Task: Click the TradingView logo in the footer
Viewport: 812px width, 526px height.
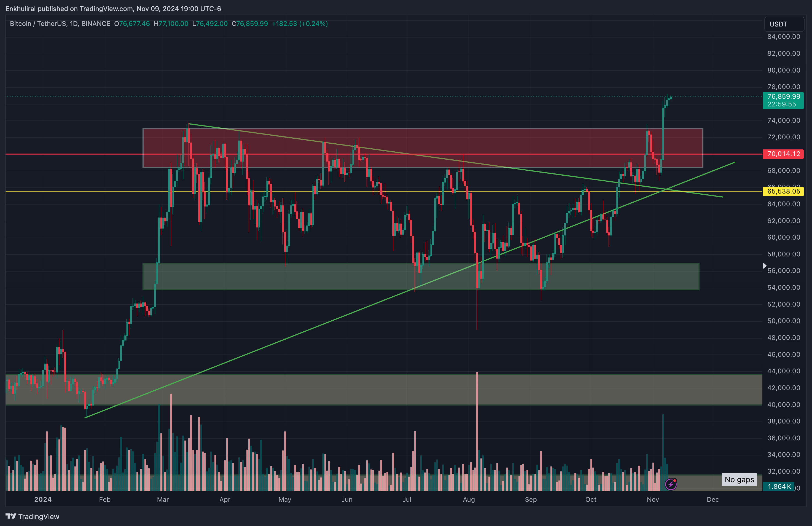Action: click(x=10, y=516)
